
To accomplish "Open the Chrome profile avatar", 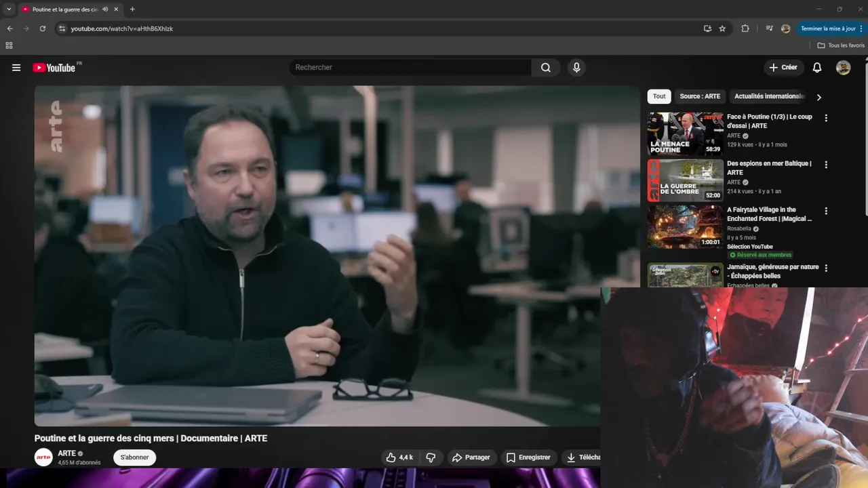I will 785,28.
